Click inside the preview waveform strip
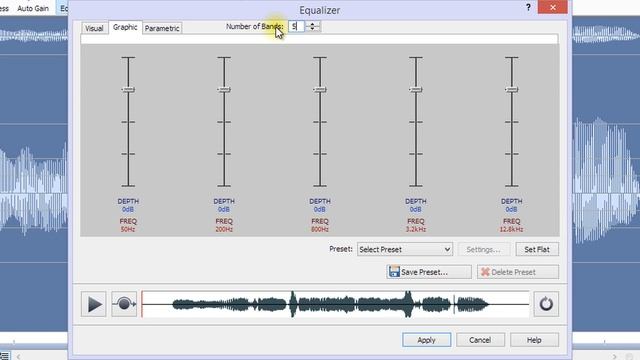The image size is (640, 360). pyautogui.click(x=336, y=304)
